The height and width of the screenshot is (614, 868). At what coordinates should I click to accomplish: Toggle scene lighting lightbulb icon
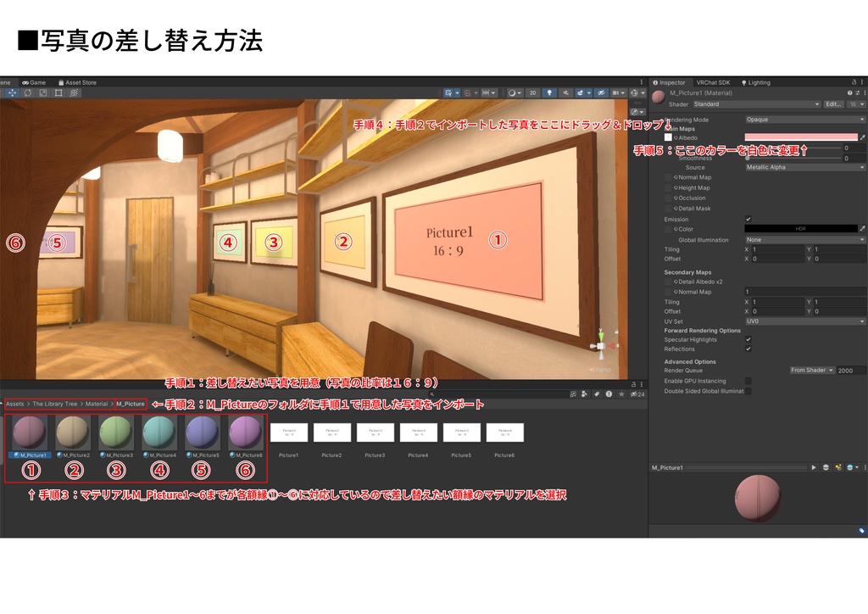[x=549, y=93]
